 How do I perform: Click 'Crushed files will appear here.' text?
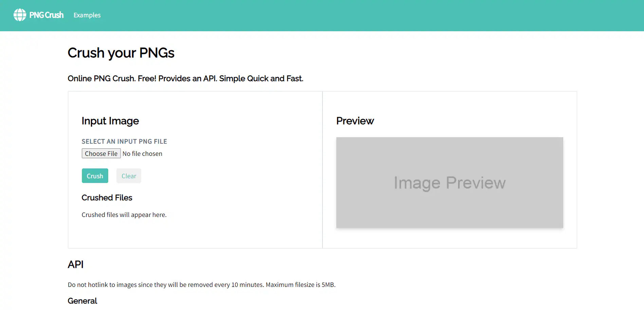point(124,215)
